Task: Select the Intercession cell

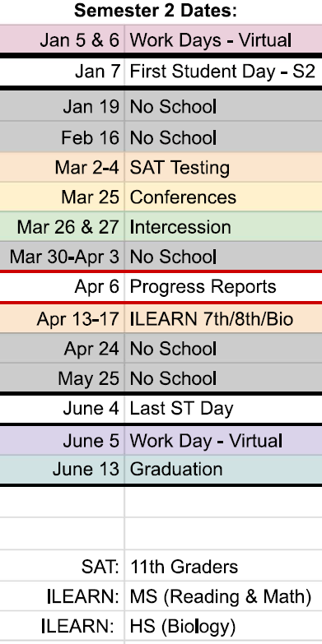Action: [x=223, y=227]
